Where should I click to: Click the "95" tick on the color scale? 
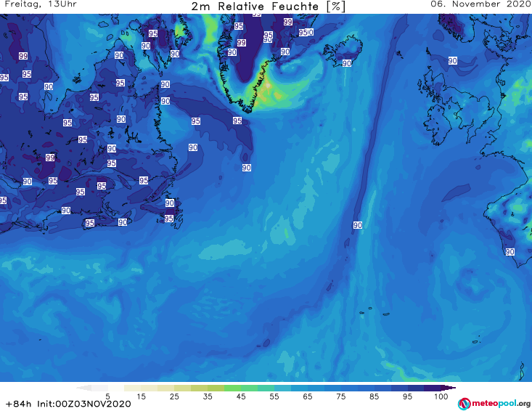point(407,396)
